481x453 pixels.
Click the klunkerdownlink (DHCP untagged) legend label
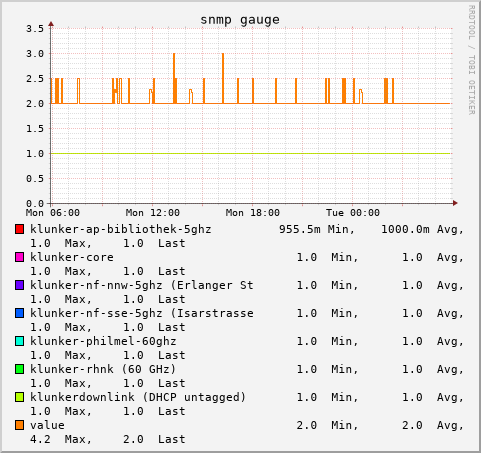(x=138, y=397)
